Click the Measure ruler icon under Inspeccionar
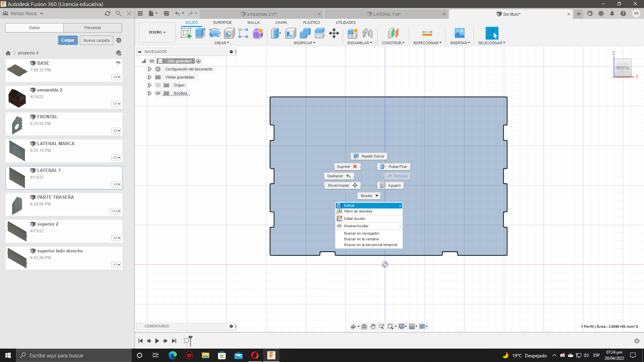644x362 pixels. tap(427, 33)
